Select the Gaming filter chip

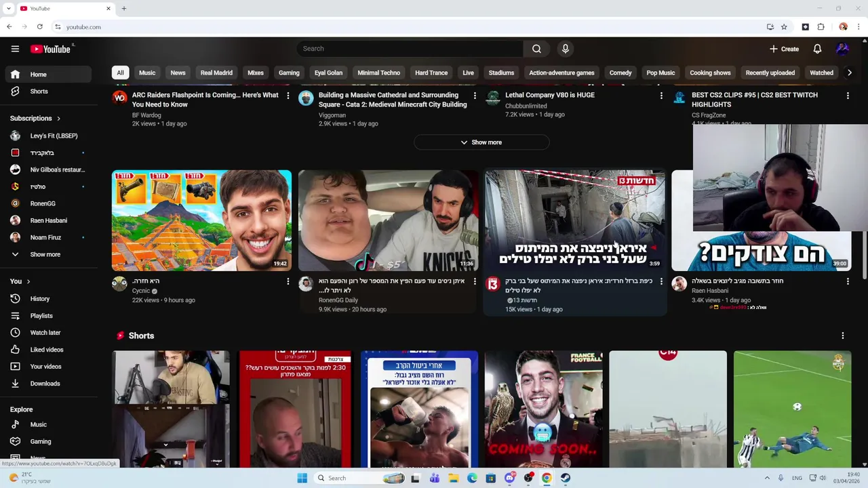[x=289, y=73]
